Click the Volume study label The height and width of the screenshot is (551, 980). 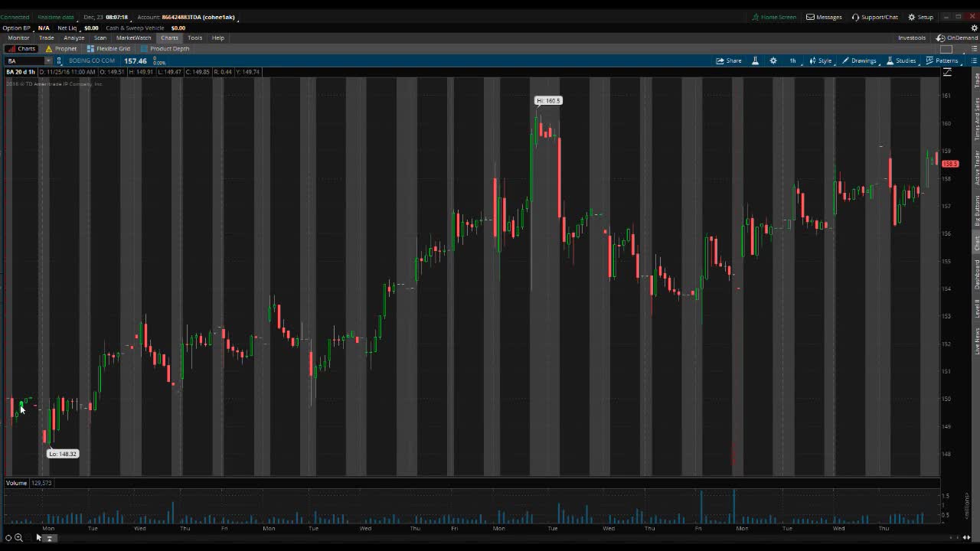coord(17,483)
